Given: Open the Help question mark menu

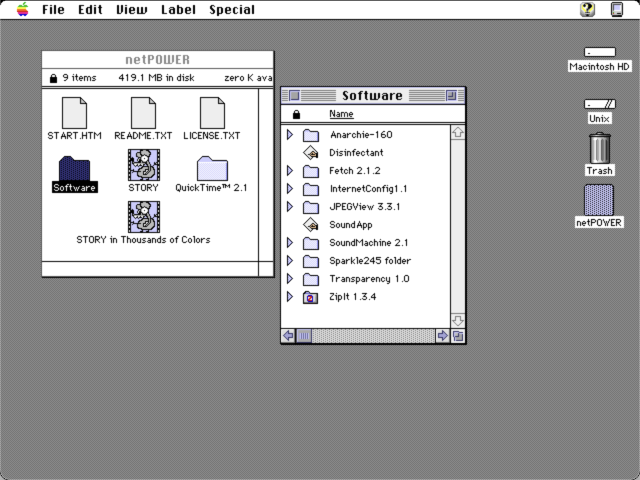Looking at the screenshot, I should click(587, 9).
